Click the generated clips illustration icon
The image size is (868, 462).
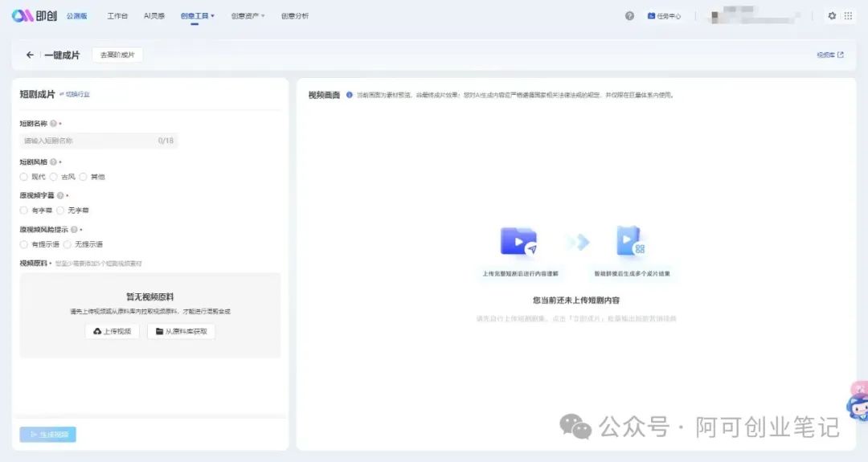point(631,241)
